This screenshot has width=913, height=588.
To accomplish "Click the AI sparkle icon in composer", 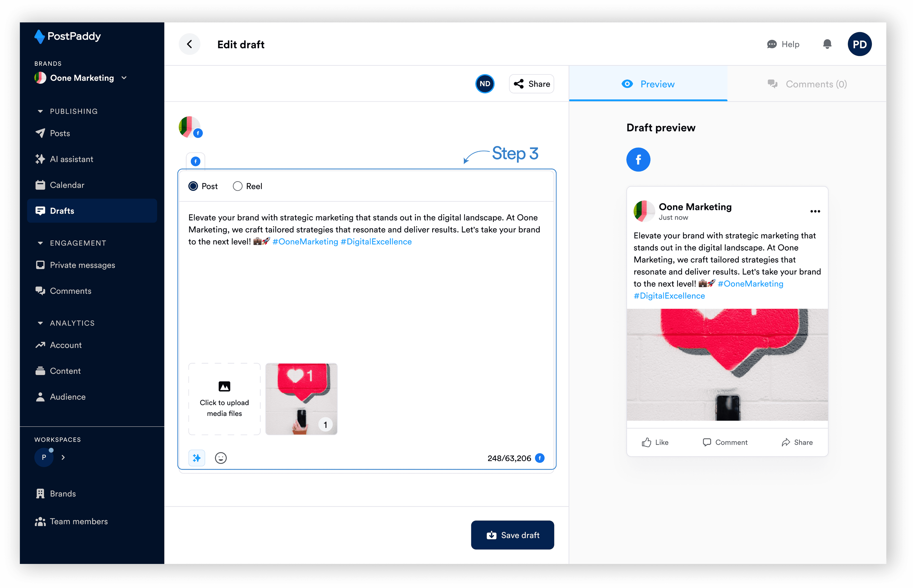I will (197, 458).
